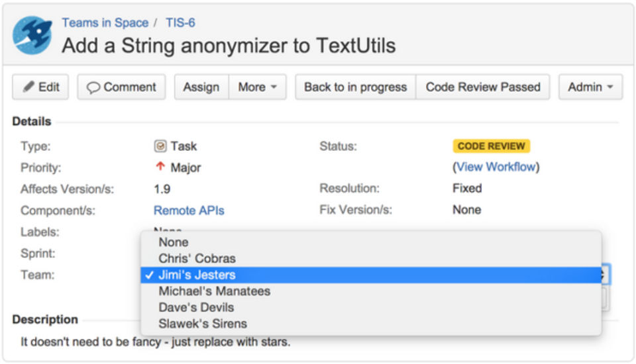The width and height of the screenshot is (636, 364).
Task: Open the Teams in Space project link
Action: click(x=105, y=23)
